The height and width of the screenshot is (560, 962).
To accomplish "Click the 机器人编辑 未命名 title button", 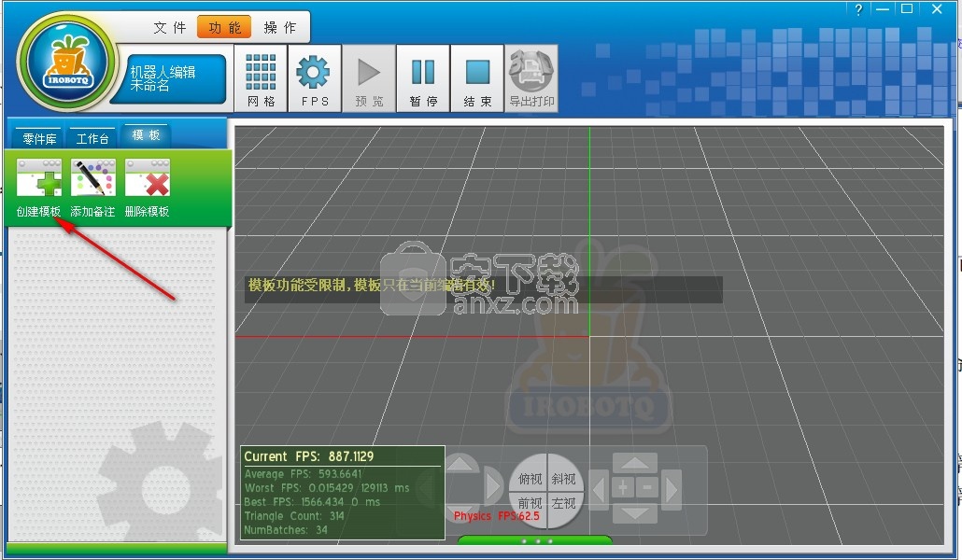I will [x=169, y=78].
